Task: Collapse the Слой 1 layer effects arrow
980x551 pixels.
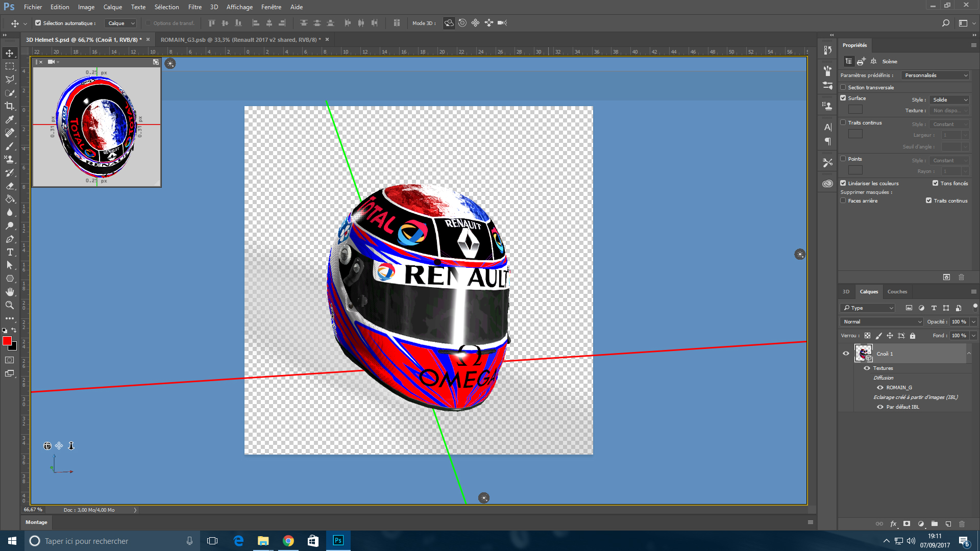Action: point(969,353)
